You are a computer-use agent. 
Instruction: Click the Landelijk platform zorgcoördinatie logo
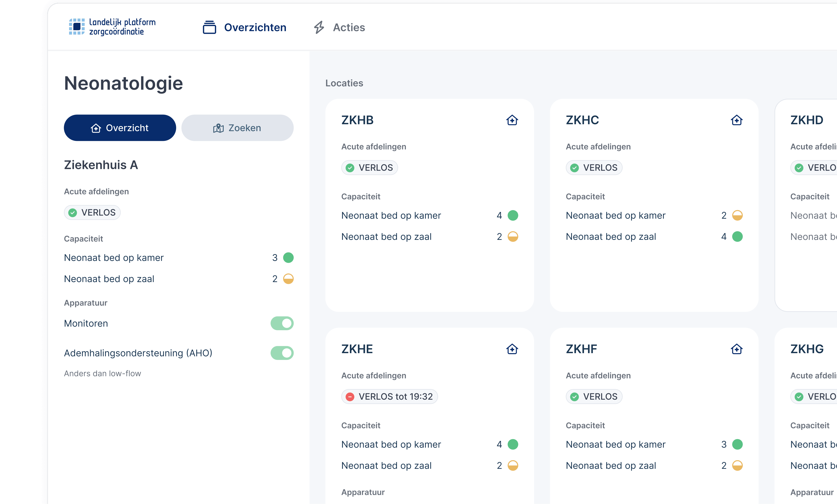click(x=112, y=27)
